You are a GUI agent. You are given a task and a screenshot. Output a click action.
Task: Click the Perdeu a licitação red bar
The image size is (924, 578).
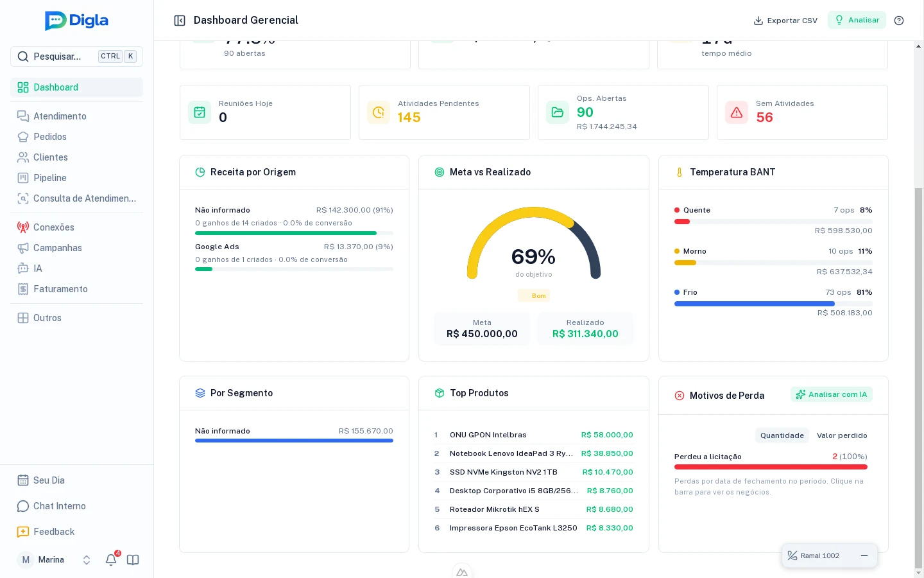771,467
